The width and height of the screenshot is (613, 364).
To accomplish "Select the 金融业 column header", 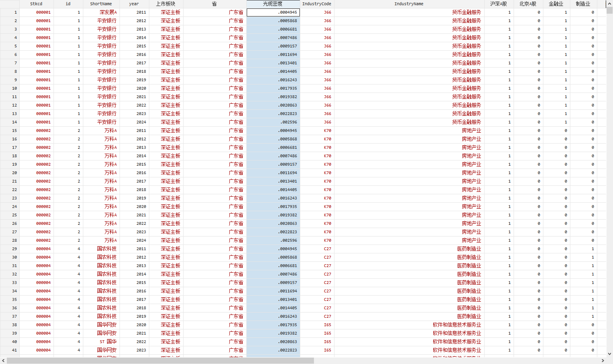I will pos(556,4).
